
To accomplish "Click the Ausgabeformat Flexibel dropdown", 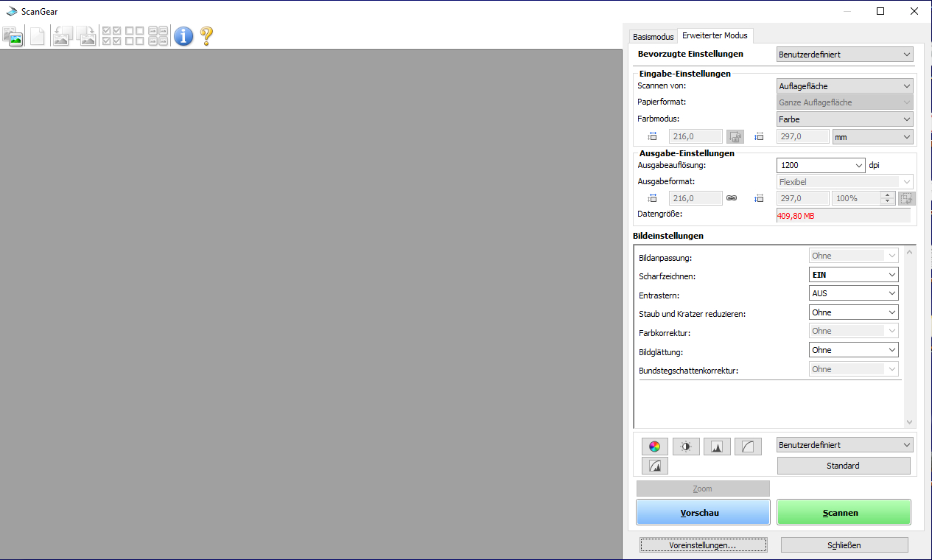I will click(845, 181).
